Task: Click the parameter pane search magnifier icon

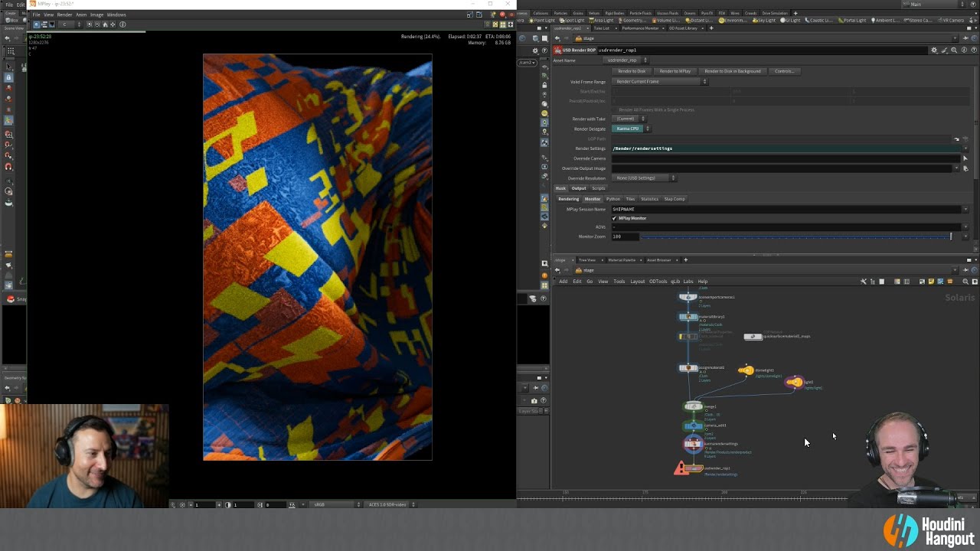Action: [x=954, y=50]
